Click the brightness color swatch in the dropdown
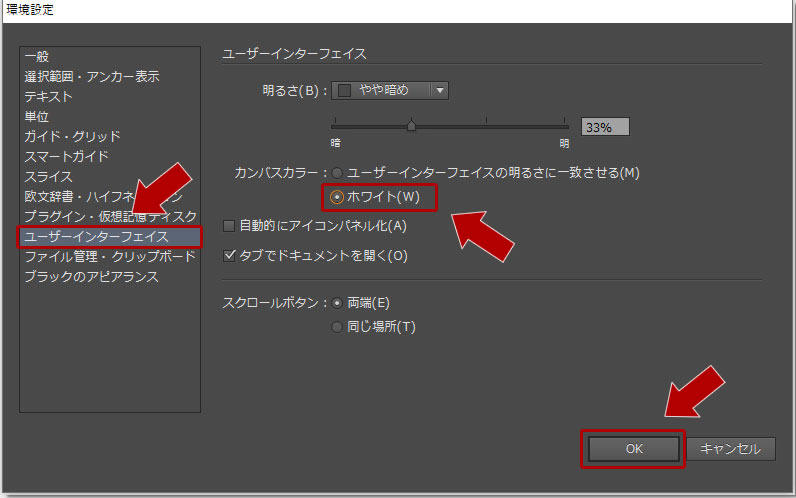 pyautogui.click(x=345, y=90)
